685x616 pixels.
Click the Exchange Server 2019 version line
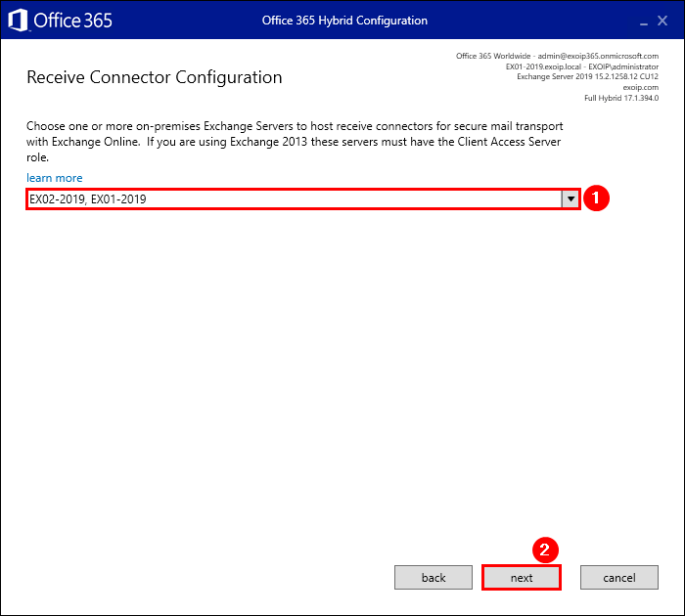pyautogui.click(x=587, y=76)
